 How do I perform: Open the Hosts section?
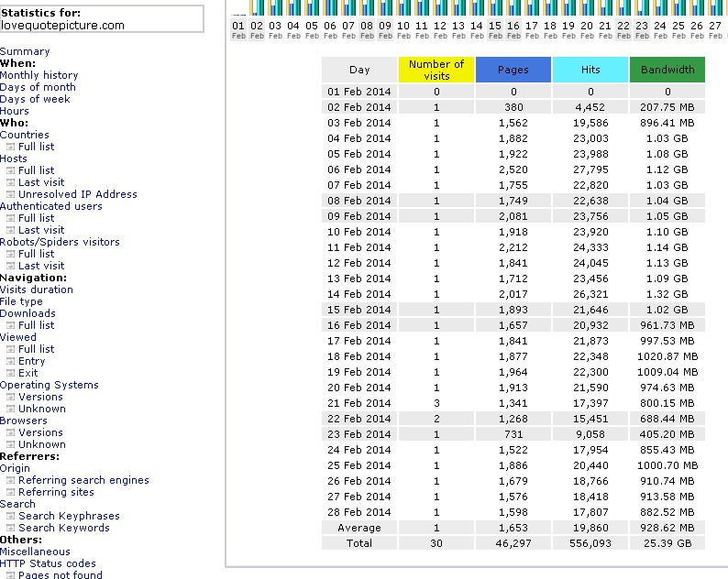(x=14, y=158)
